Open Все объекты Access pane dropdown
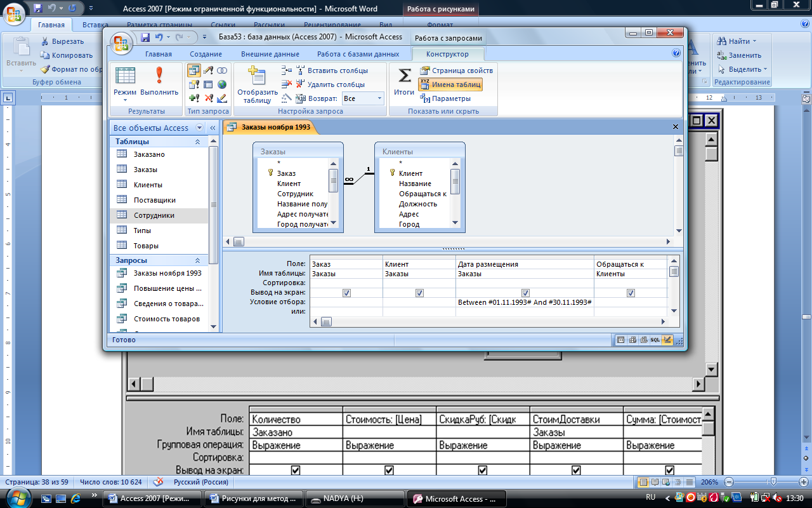This screenshot has height=508, width=812. 200,128
